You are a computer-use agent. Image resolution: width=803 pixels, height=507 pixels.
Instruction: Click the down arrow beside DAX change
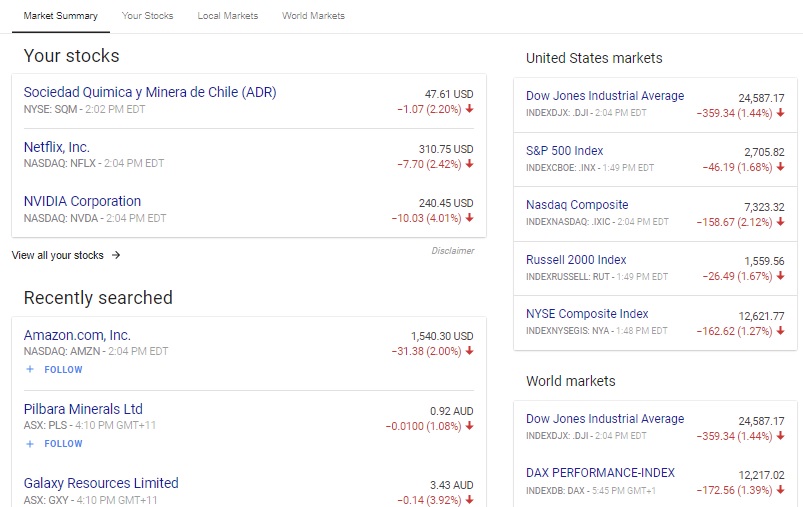(x=780, y=490)
